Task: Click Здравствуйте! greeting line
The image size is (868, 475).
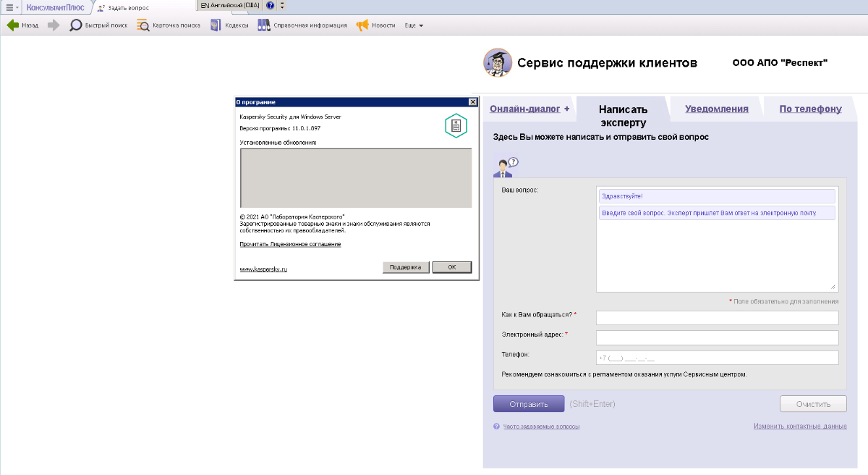Action: point(716,196)
